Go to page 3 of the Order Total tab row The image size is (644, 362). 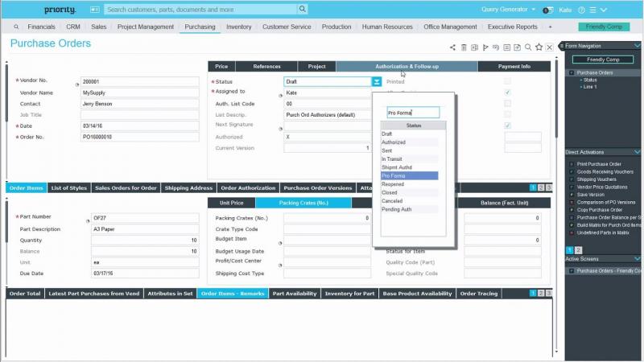[x=548, y=293]
